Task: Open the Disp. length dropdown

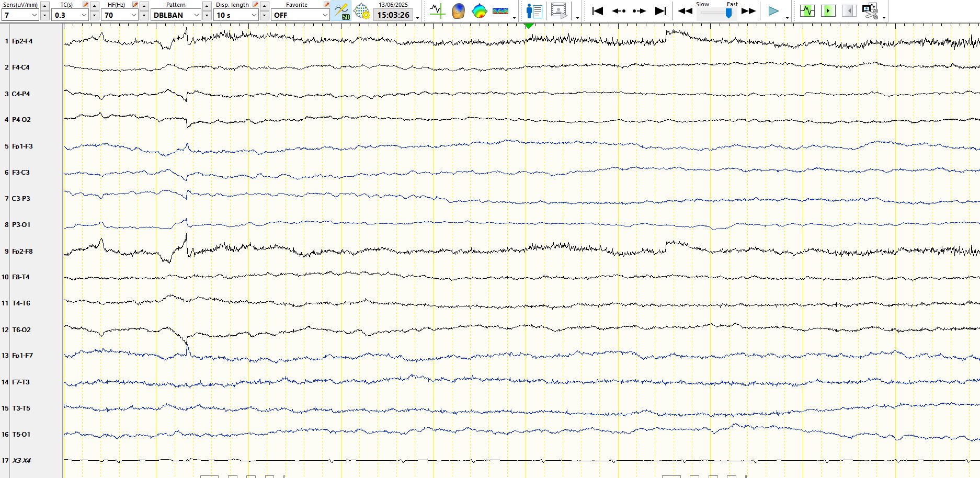Action: tap(236, 15)
